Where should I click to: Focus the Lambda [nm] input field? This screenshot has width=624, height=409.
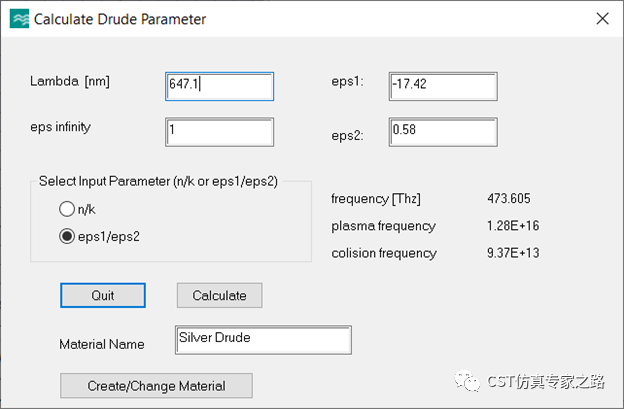[x=220, y=86]
